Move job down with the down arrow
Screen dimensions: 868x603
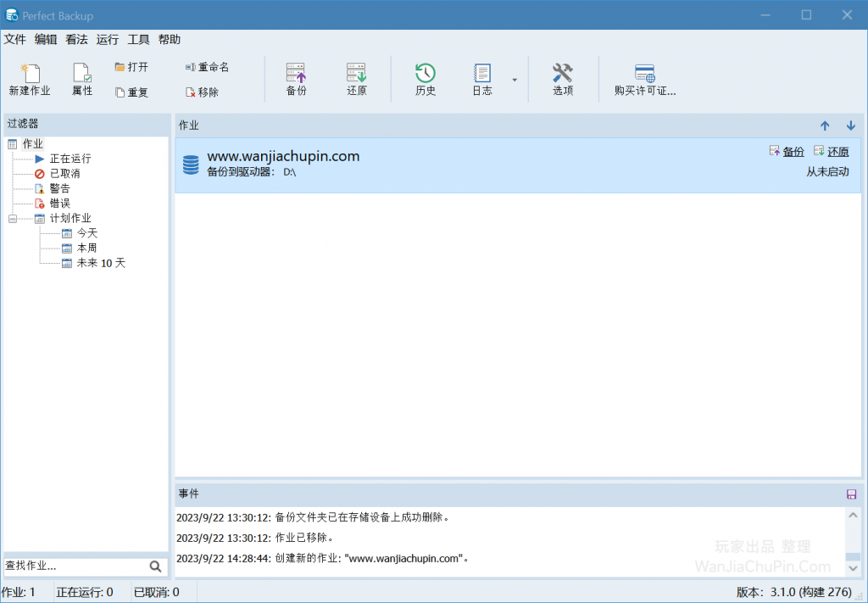coord(851,126)
